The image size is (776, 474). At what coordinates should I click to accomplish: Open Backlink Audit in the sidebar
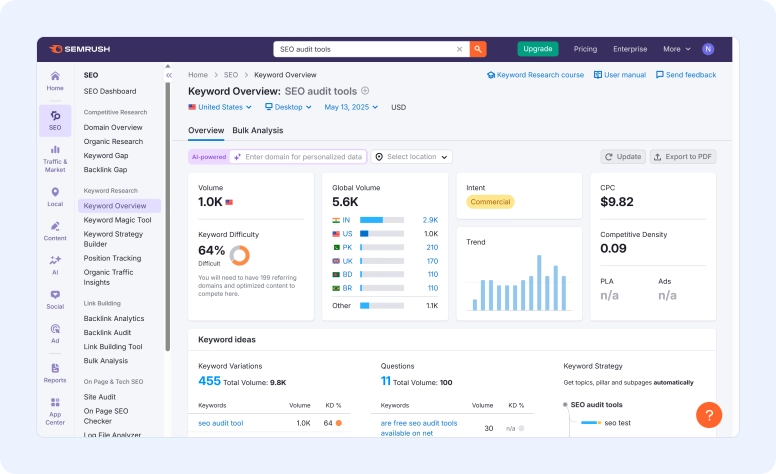[107, 332]
